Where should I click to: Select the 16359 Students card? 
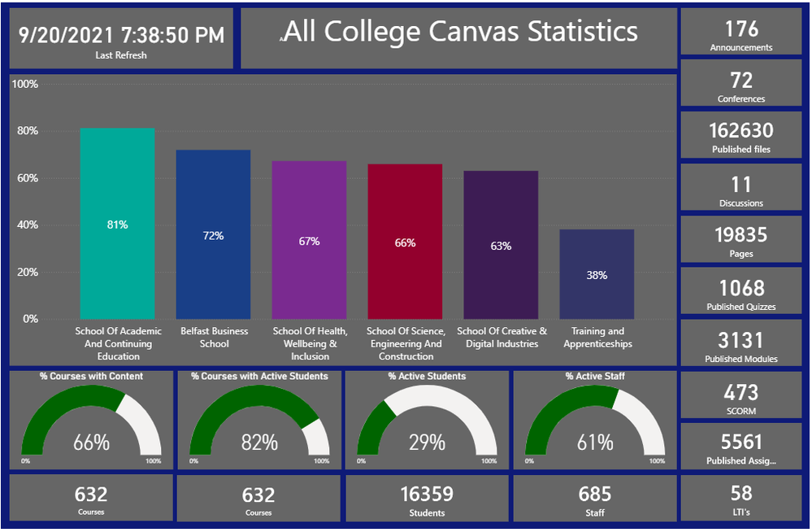(427, 499)
